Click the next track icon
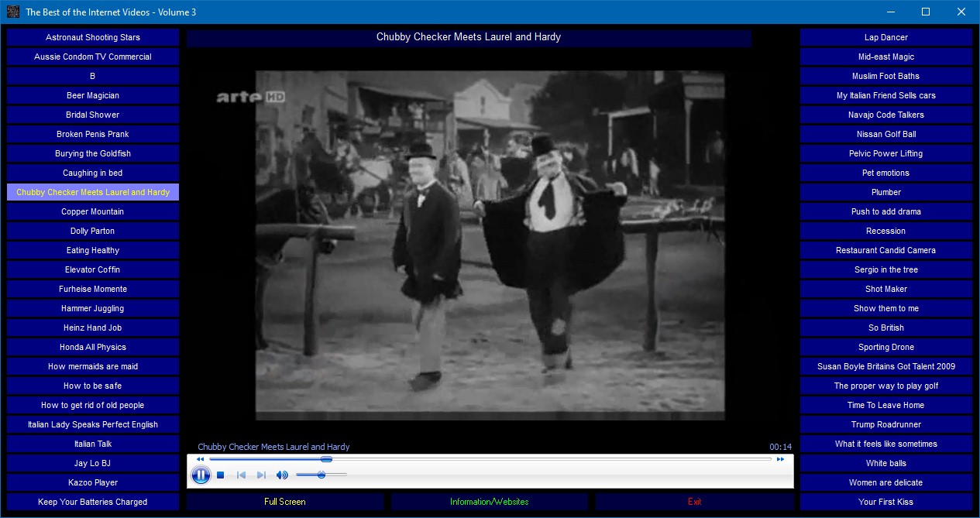The height and width of the screenshot is (518, 980). tap(261, 475)
